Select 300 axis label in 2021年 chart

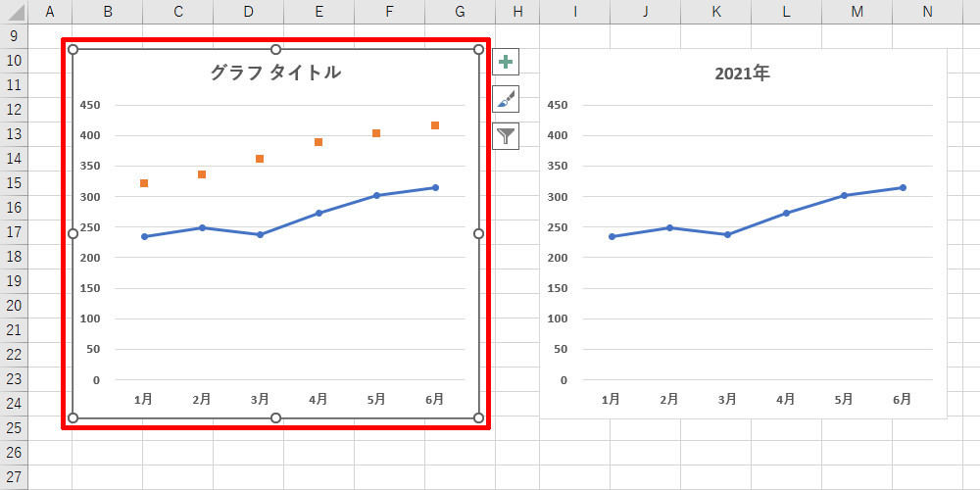(x=558, y=197)
